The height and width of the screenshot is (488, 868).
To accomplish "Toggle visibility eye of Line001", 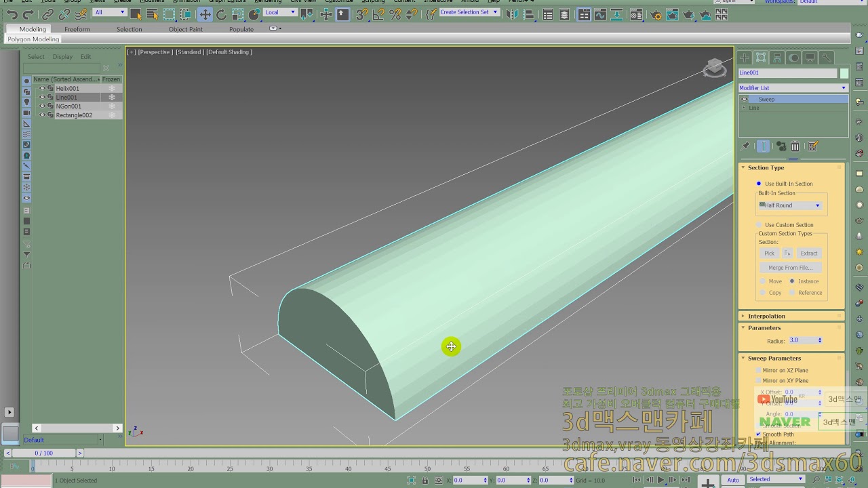I will tap(42, 97).
